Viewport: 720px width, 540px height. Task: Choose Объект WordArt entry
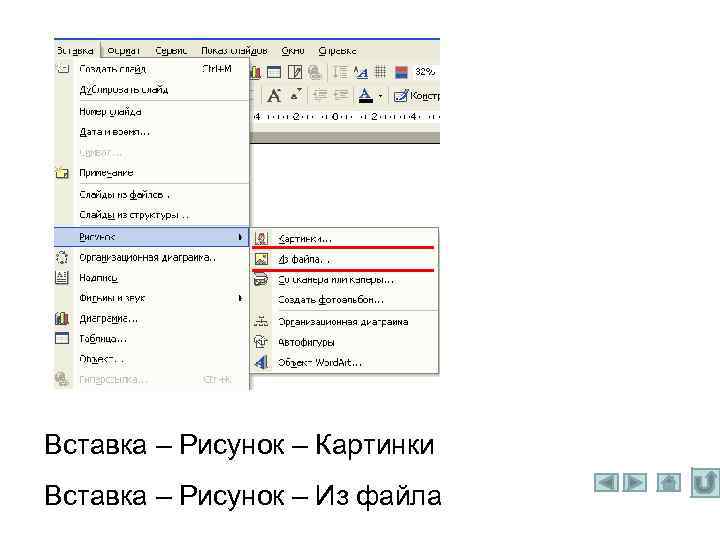pos(344,362)
